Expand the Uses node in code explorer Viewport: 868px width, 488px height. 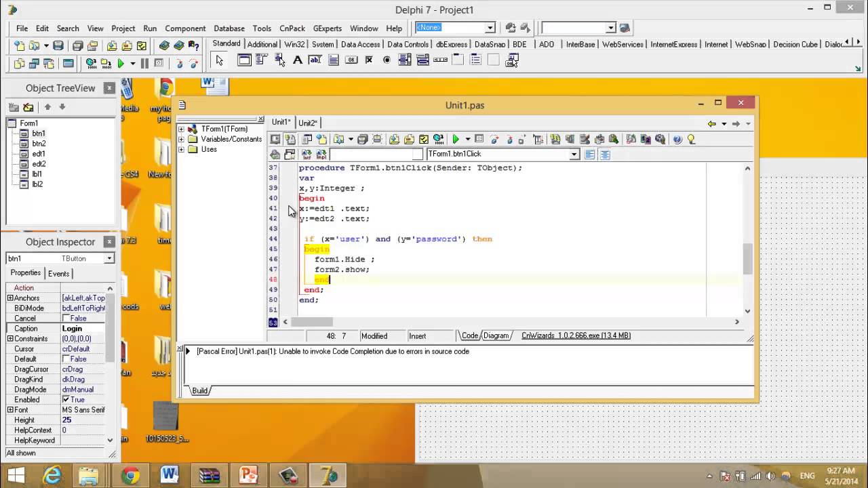(x=181, y=149)
